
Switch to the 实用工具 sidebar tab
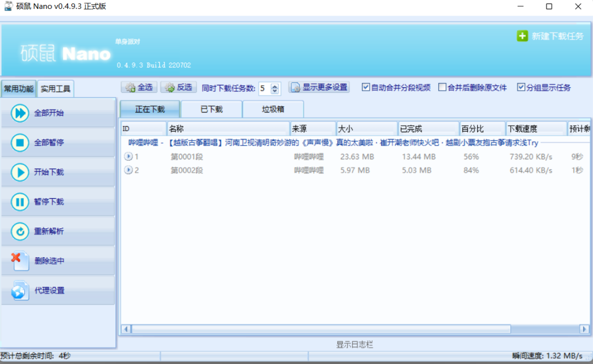[x=55, y=89]
